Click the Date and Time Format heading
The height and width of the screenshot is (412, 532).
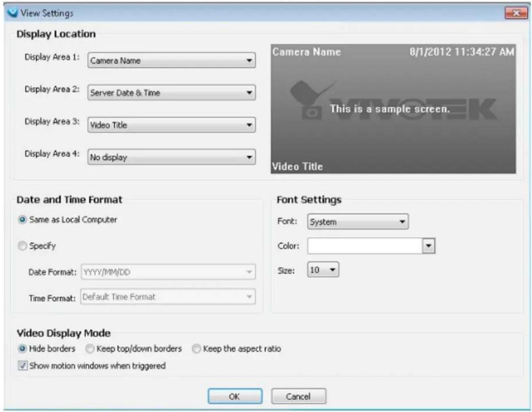coord(69,200)
